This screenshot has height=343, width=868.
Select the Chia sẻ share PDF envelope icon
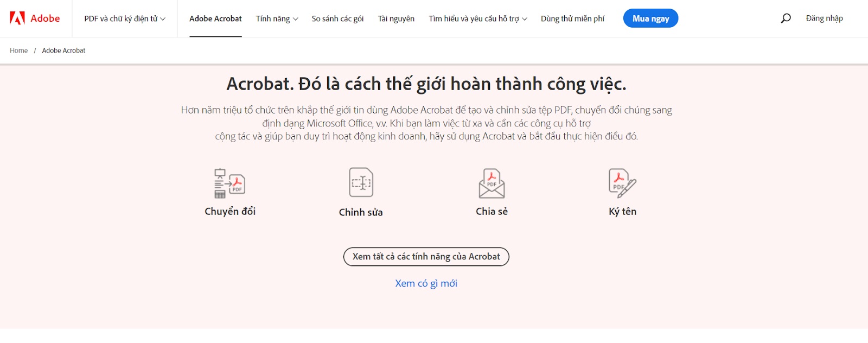(492, 183)
